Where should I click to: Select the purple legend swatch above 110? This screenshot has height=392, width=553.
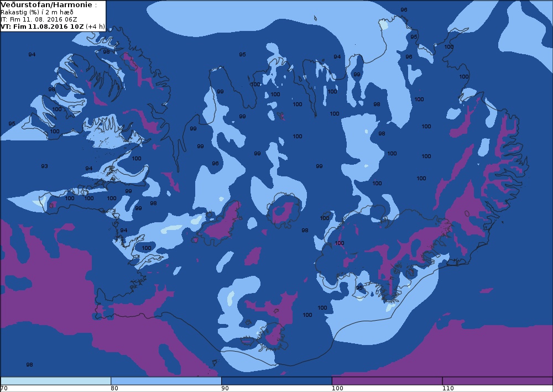(498, 381)
